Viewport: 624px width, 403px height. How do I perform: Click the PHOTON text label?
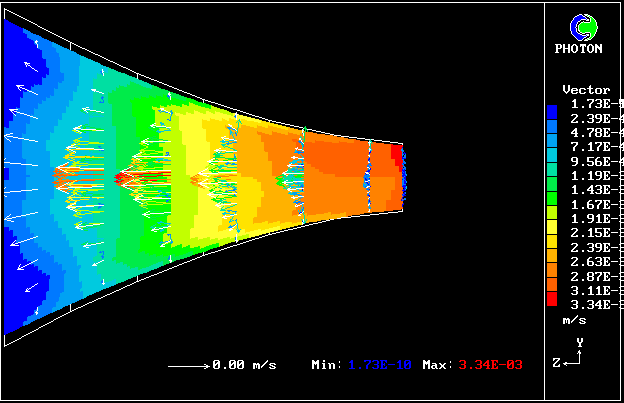point(578,48)
